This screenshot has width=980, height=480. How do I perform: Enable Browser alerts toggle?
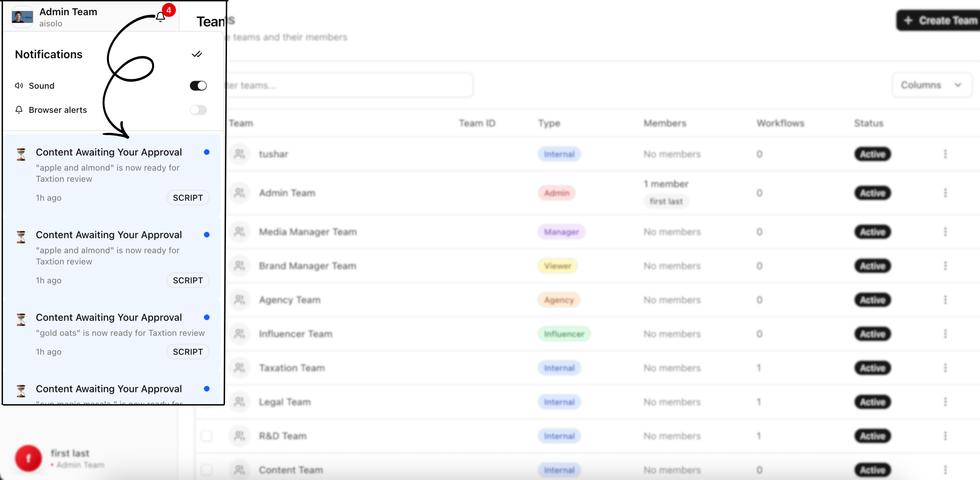[198, 110]
